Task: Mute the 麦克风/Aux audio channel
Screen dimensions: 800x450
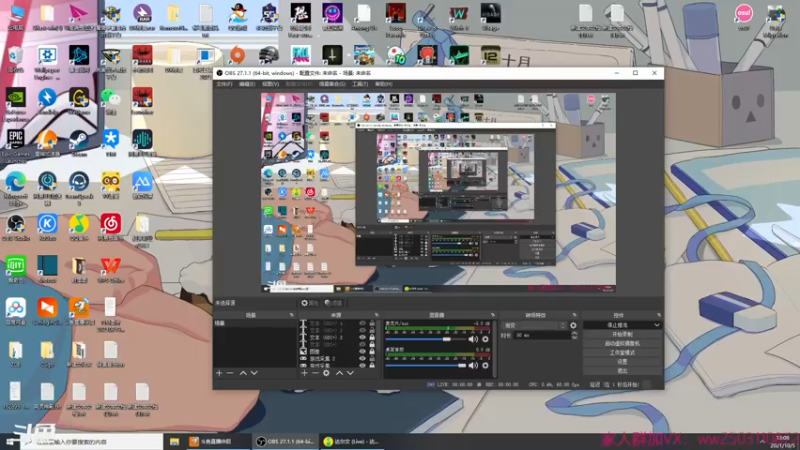Action: coord(473,339)
